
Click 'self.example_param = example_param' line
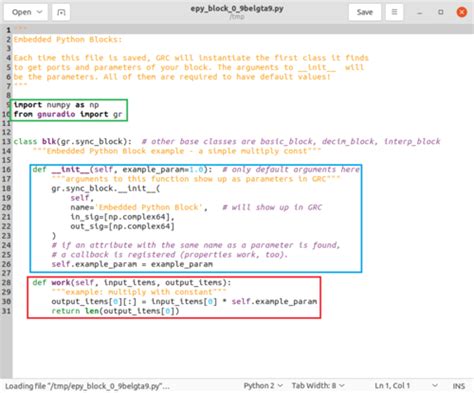pos(132,264)
